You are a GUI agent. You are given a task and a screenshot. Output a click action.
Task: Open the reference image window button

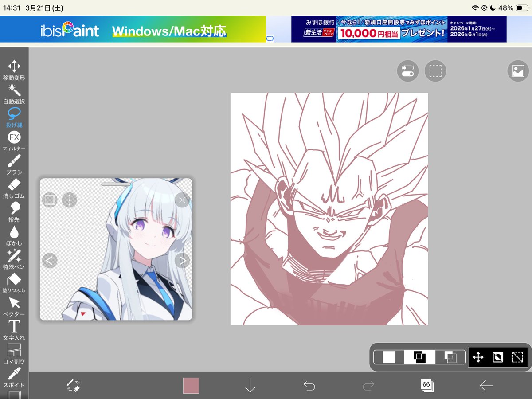coord(518,71)
